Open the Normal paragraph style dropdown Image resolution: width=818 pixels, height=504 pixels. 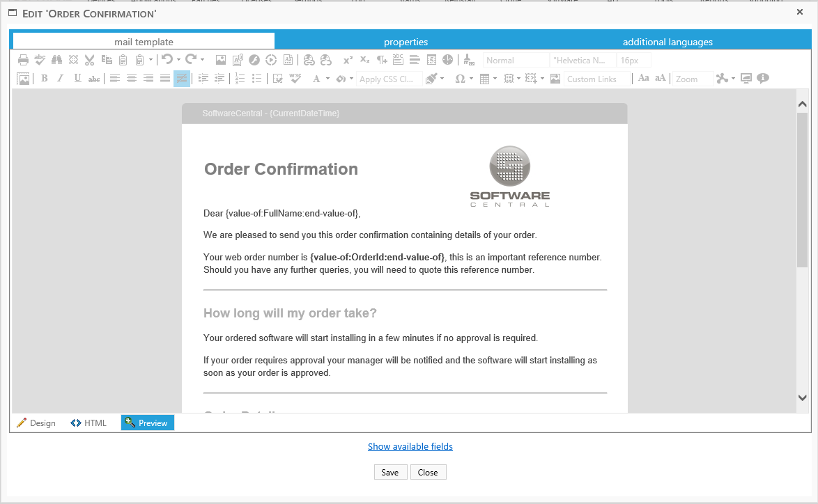click(x=516, y=61)
